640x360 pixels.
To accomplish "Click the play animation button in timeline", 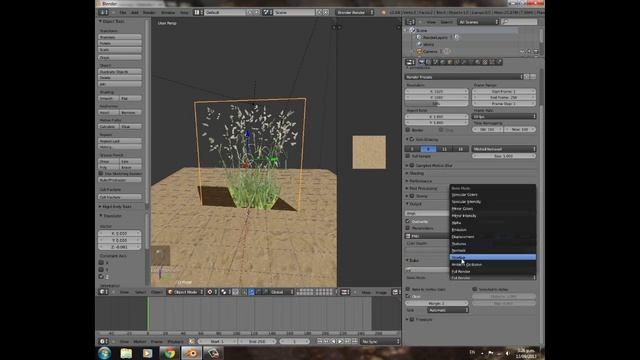I will [340, 341].
